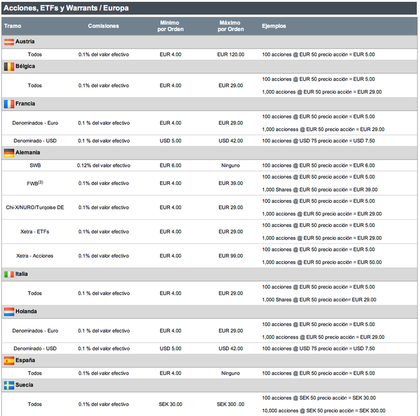Click the Suecia section label
The height and width of the screenshot is (416, 420).
pos(24,385)
